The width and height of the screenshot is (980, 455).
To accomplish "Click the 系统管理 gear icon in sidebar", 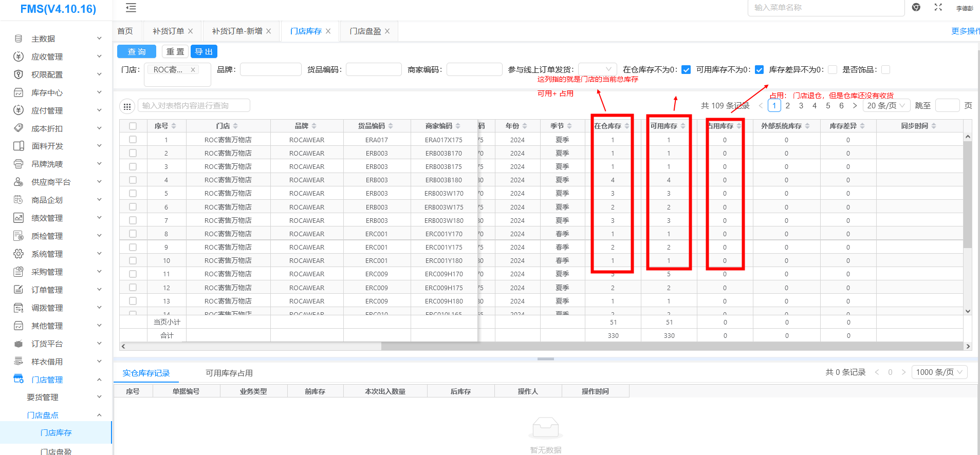I will 19,254.
